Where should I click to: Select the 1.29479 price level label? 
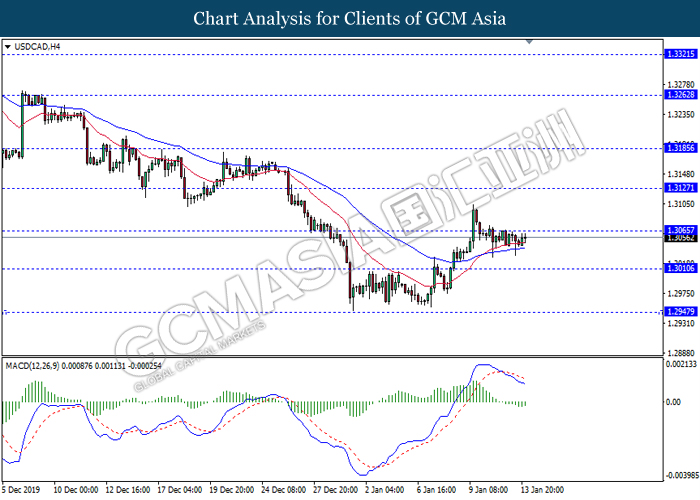pos(680,312)
